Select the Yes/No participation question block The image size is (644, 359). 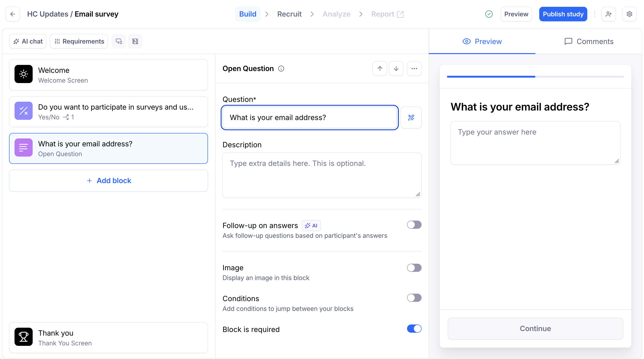pos(108,112)
